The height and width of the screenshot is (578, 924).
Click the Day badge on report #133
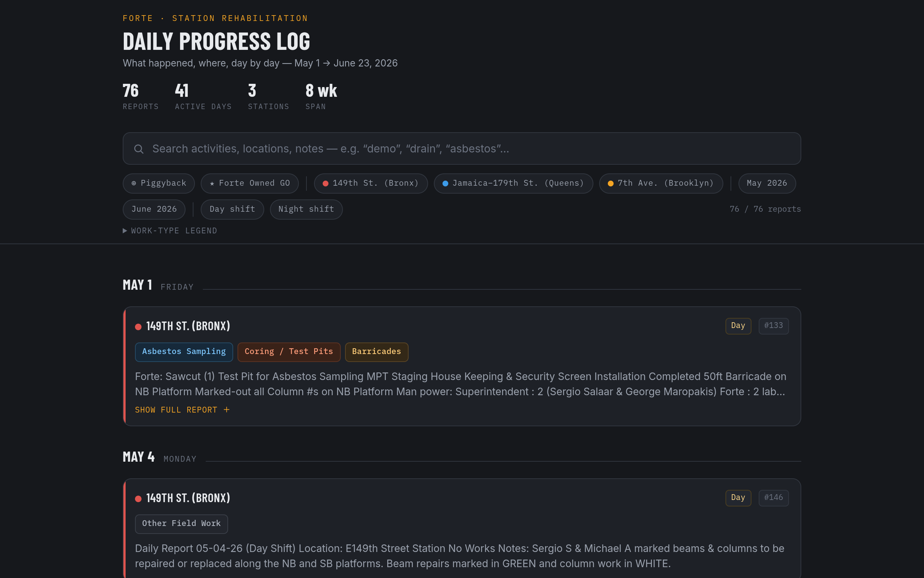click(738, 326)
